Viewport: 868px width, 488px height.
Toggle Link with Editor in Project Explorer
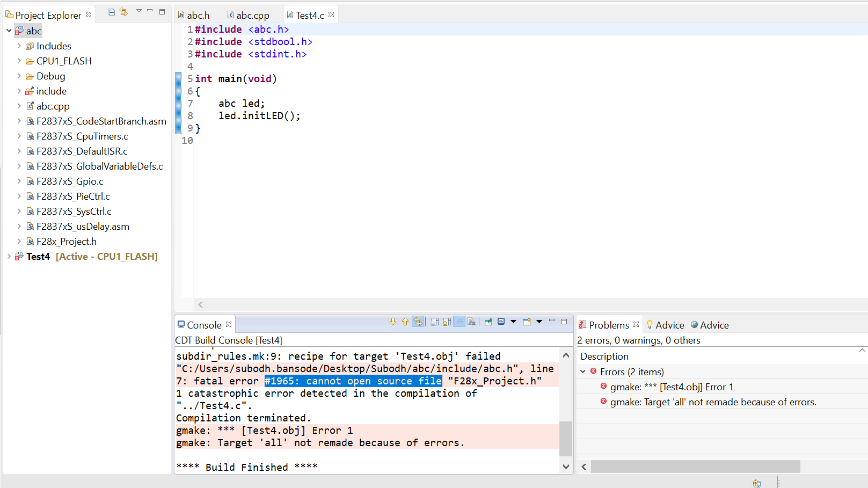point(124,12)
